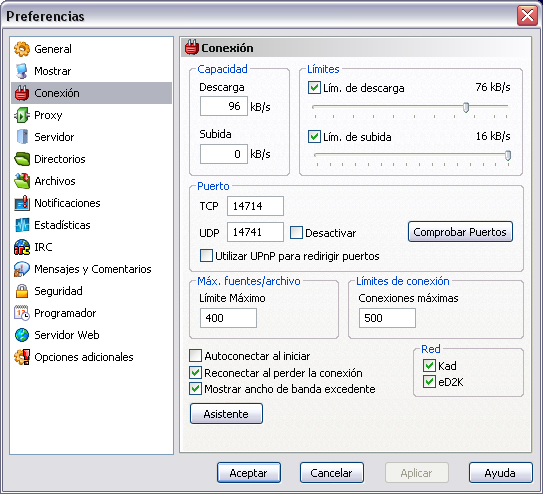Image resolution: width=543 pixels, height=494 pixels.
Task: Click the download limit slider handle
Action: [466, 107]
